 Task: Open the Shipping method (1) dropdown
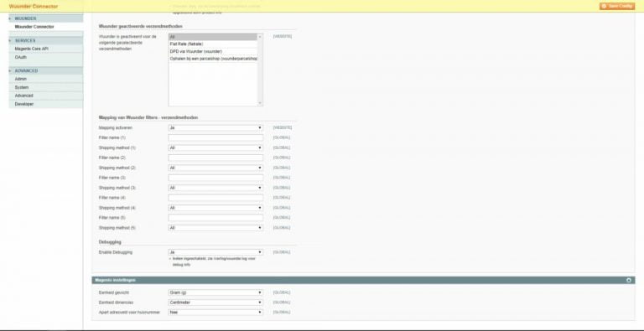pyautogui.click(x=216, y=147)
